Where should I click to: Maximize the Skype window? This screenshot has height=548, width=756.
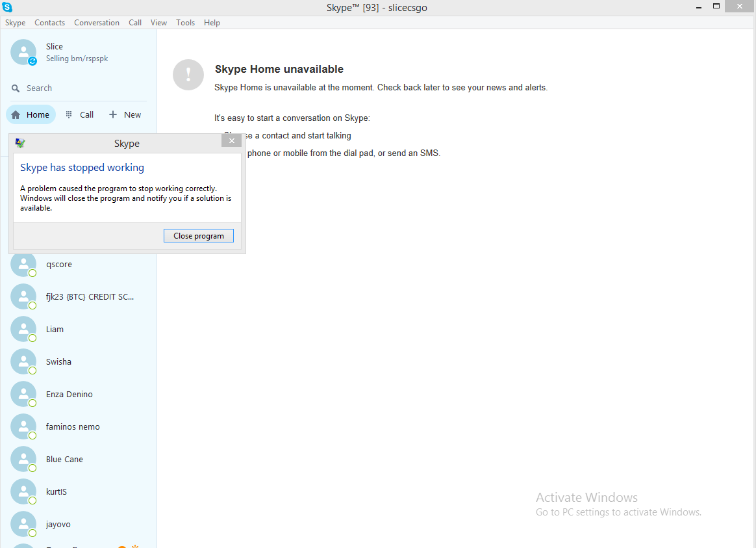pos(716,7)
